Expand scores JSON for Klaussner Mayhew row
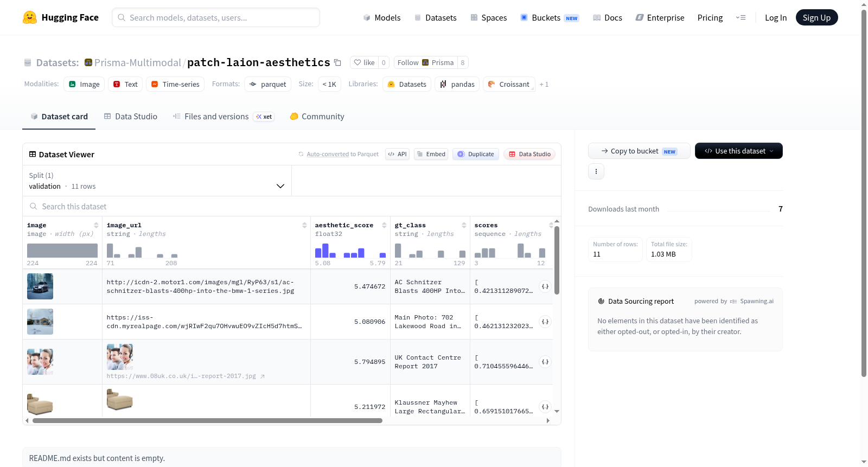Screen dimensions: 868x467 545,407
